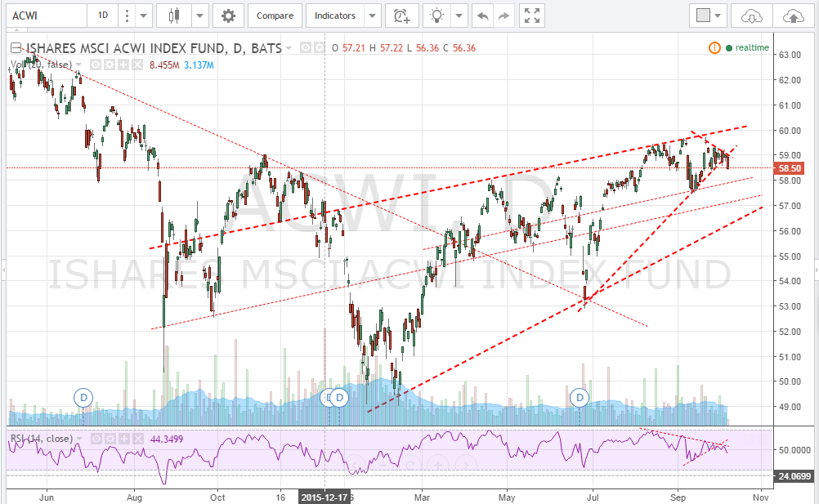Expand the layout selection dropdown arrow
Screen dimensions: 819x504
click(x=718, y=16)
